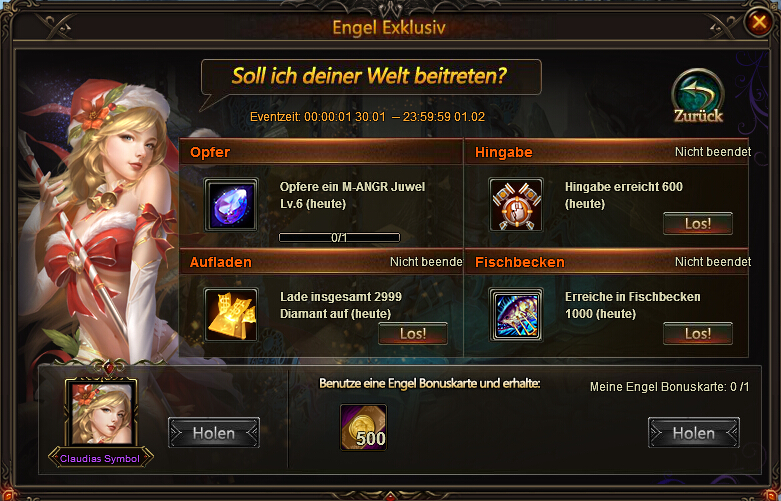Select the Aufladen section header
Image resolution: width=781 pixels, height=501 pixels.
321,262
